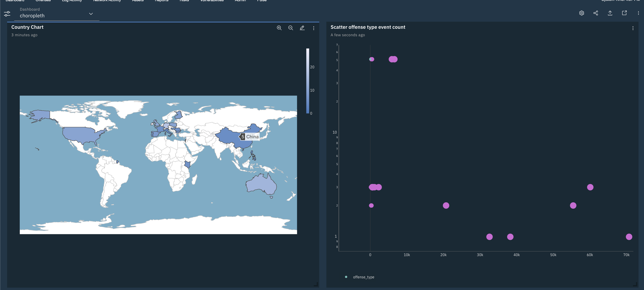Navigate to the Offenses menu
The height and width of the screenshot is (290, 644).
[43, 1]
